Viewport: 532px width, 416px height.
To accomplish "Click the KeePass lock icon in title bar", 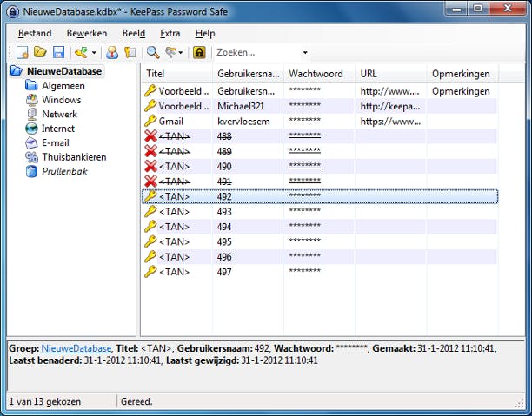I will coord(13,12).
